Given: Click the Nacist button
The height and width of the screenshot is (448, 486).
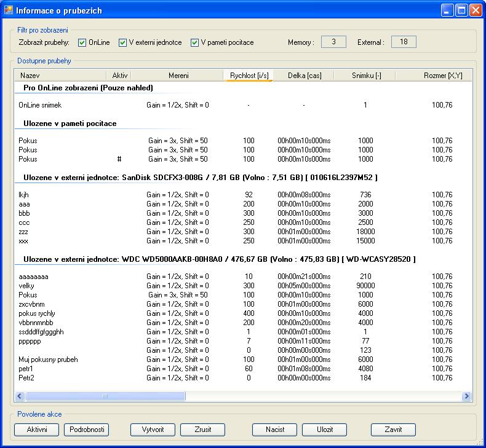Looking at the screenshot, I should point(274,430).
